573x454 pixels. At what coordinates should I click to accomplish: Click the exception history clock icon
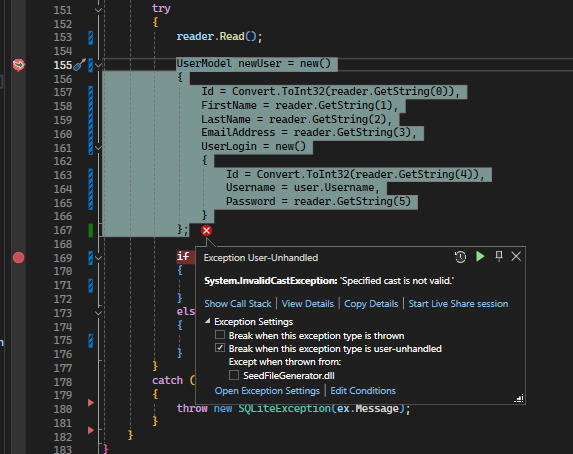[x=460, y=257]
